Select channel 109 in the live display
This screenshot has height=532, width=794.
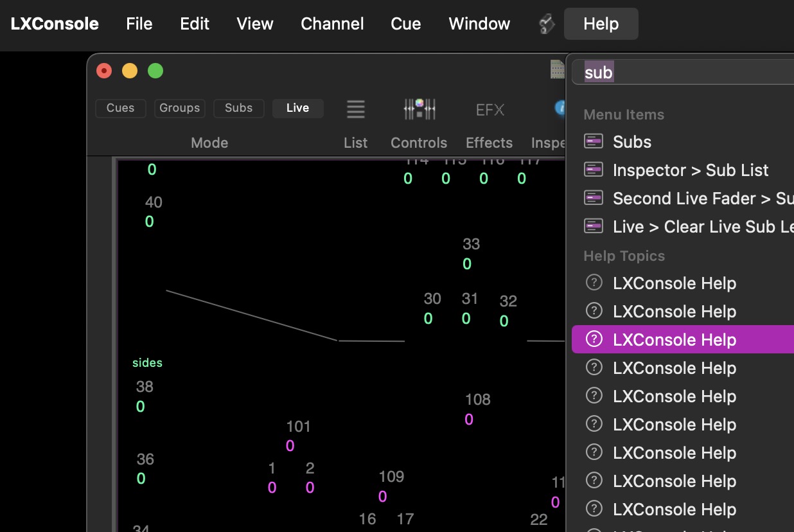391,477
